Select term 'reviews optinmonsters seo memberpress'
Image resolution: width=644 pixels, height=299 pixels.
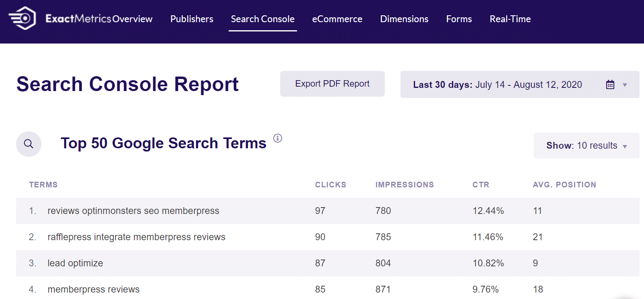(x=133, y=211)
